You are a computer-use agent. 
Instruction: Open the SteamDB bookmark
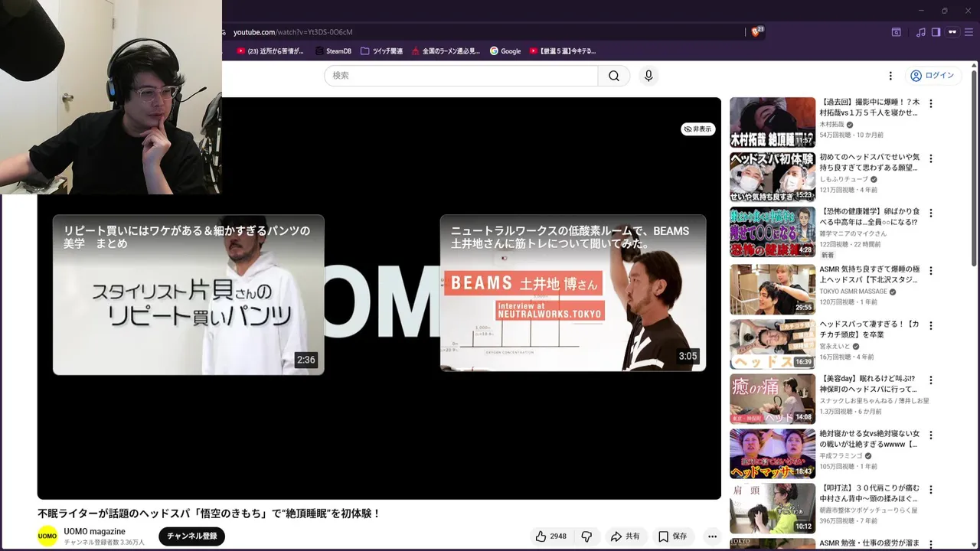(x=332, y=51)
